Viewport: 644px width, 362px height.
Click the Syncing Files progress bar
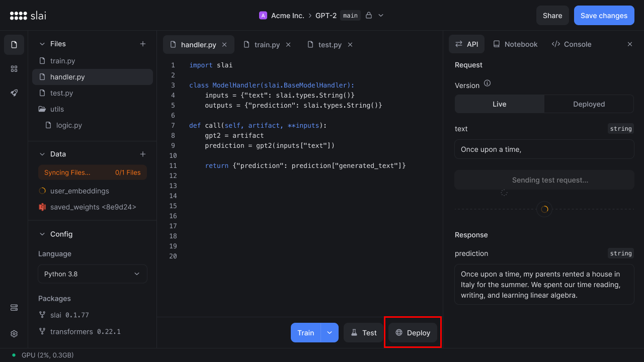[93, 172]
